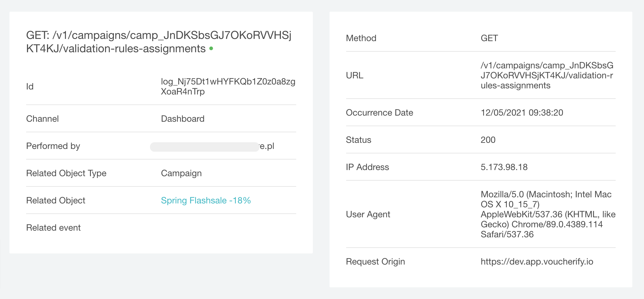This screenshot has width=644, height=299.
Task: Select the log Id value text
Action: click(x=228, y=86)
